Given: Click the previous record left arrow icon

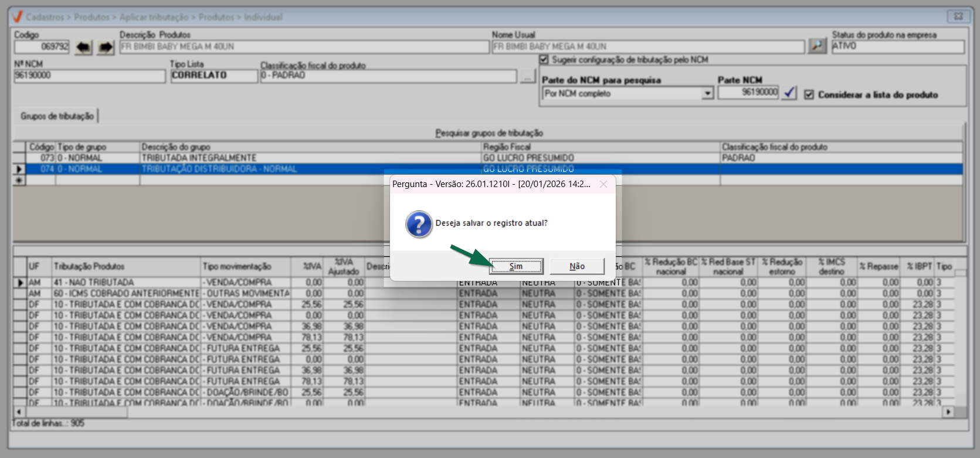Looking at the screenshot, I should [84, 47].
